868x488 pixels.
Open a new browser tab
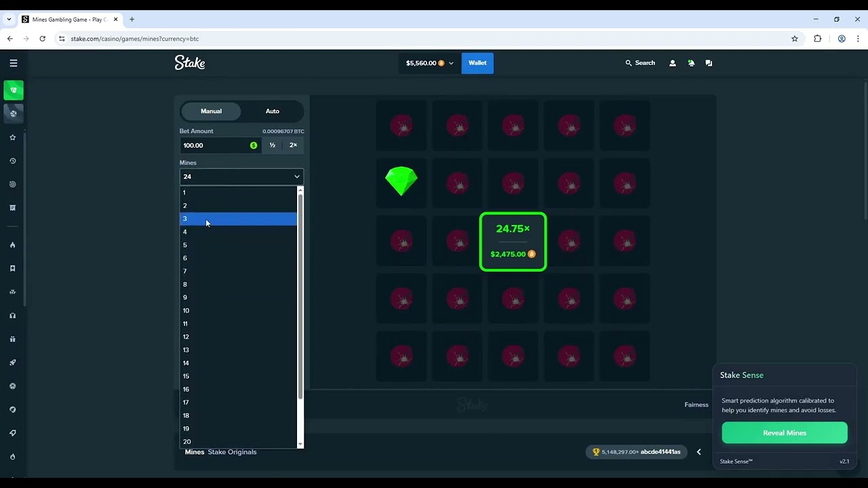coord(132,20)
